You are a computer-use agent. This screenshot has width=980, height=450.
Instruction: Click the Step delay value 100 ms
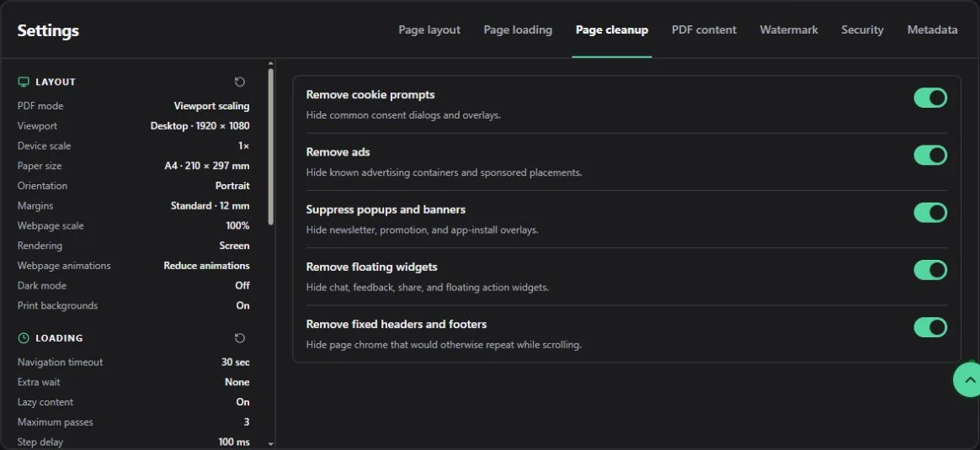click(234, 442)
